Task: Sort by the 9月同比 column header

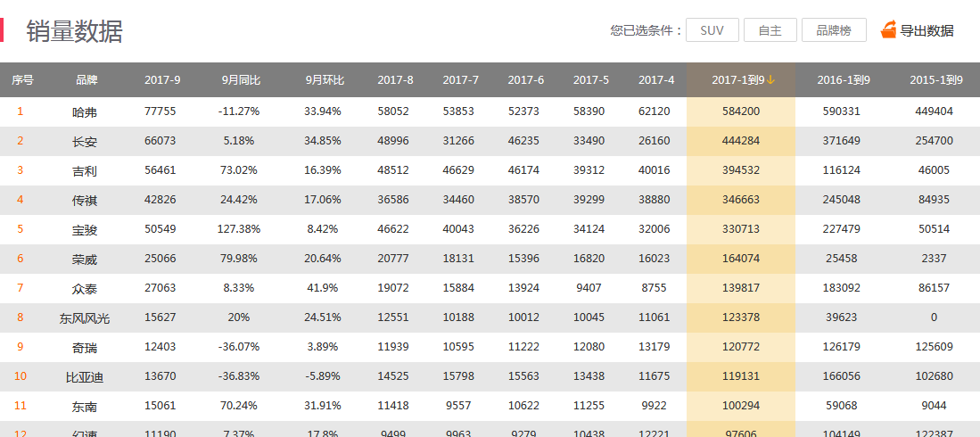Action: click(x=241, y=80)
